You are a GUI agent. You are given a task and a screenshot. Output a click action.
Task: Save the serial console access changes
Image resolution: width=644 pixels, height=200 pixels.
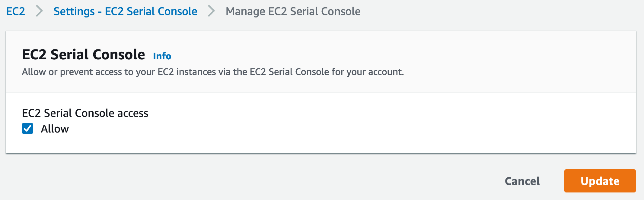600,181
